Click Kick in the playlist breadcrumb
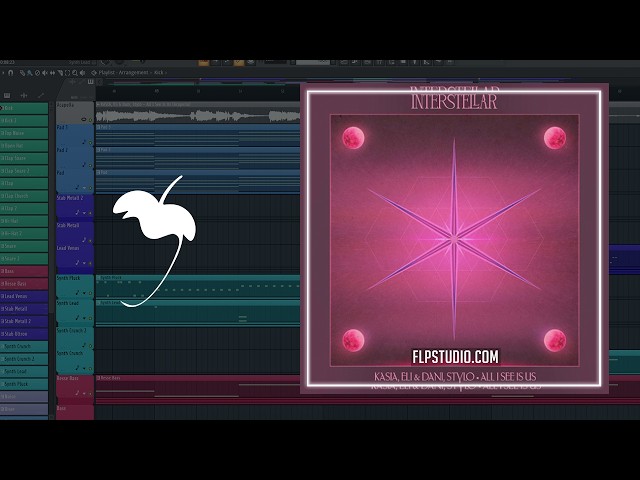 158,73
